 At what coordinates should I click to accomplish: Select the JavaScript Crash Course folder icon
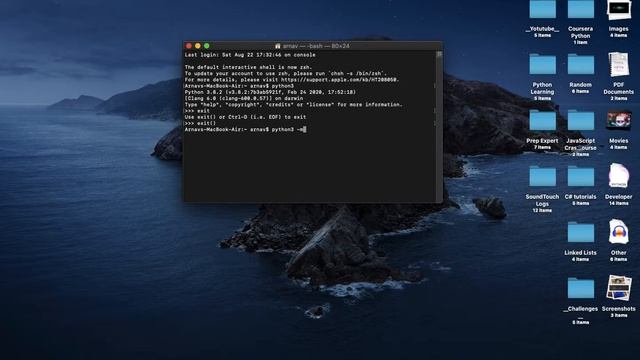tap(580, 120)
